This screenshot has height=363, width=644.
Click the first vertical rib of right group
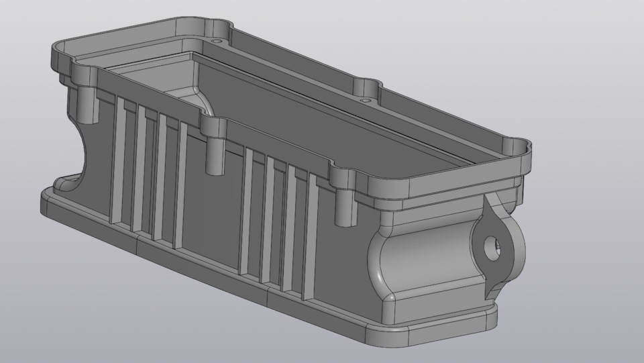coord(246,210)
